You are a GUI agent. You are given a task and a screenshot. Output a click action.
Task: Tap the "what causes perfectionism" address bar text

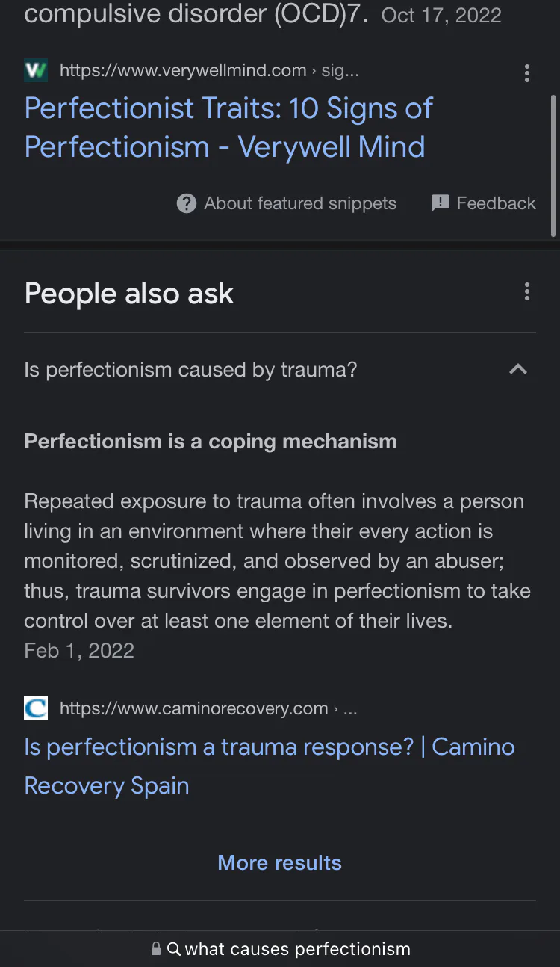[x=297, y=949]
